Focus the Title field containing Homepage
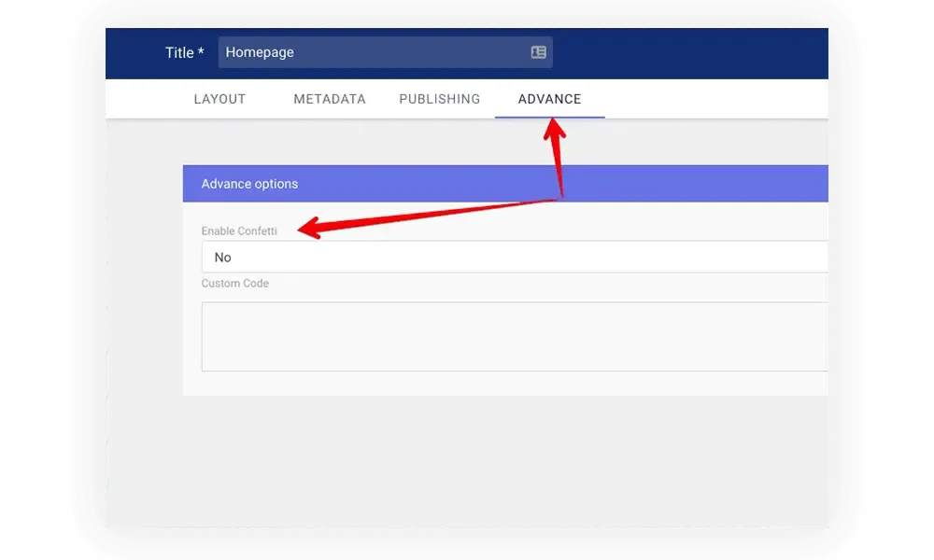The height and width of the screenshot is (560, 934). pyautogui.click(x=385, y=52)
